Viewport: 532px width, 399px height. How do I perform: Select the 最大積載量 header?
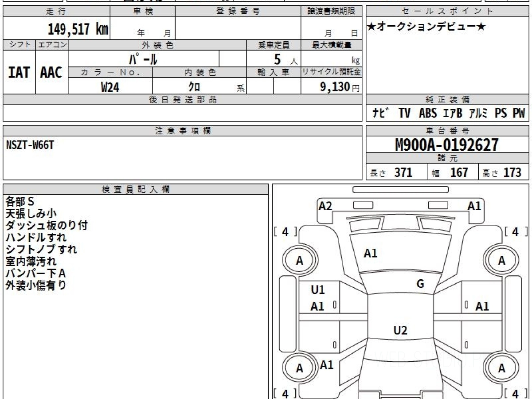click(331, 45)
